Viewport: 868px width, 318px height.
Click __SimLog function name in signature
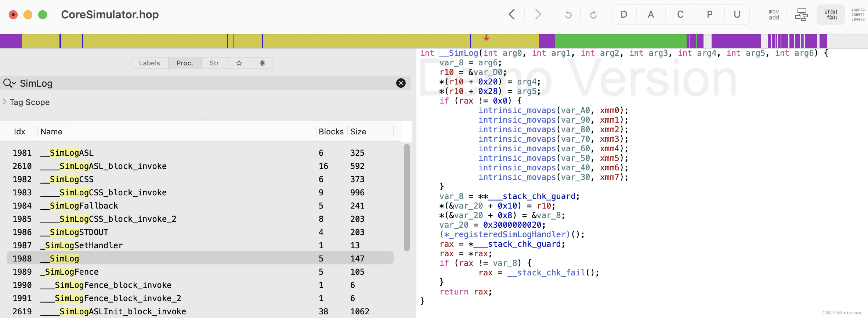coord(459,53)
